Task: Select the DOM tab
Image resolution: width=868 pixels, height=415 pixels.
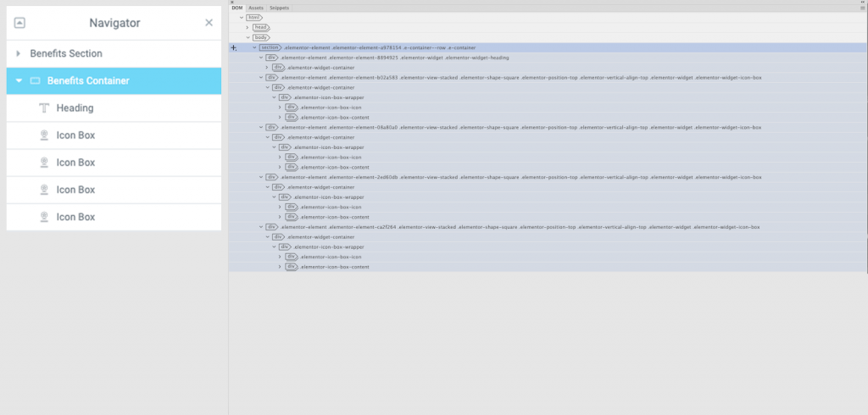Action: [237, 8]
